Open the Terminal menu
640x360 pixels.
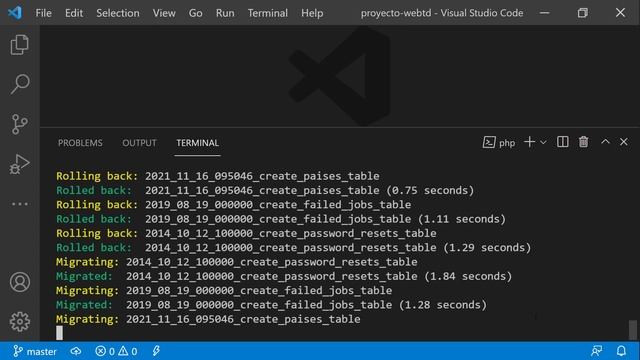click(x=268, y=13)
